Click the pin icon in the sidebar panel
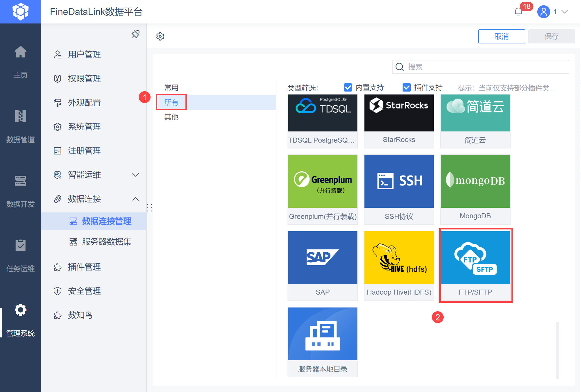Screen dimensions: 581x392 click(x=135, y=34)
